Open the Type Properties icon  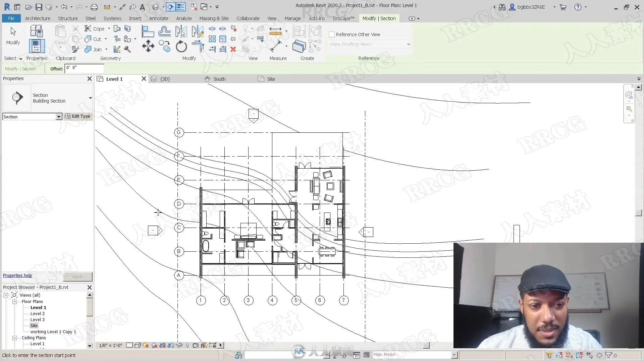click(x=36, y=31)
